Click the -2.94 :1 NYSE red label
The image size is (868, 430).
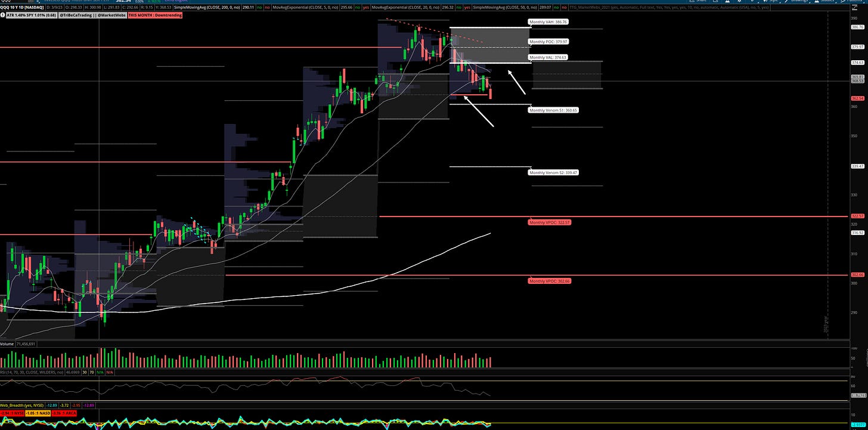(12, 413)
